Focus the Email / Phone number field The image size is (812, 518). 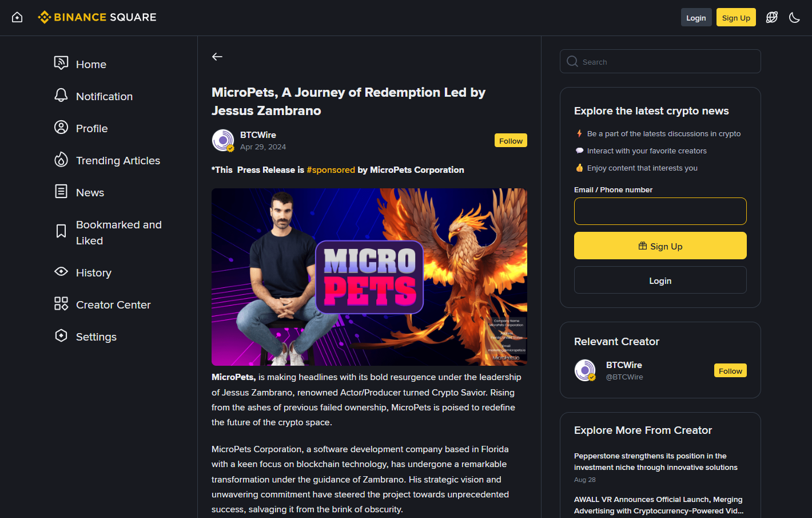[660, 211]
